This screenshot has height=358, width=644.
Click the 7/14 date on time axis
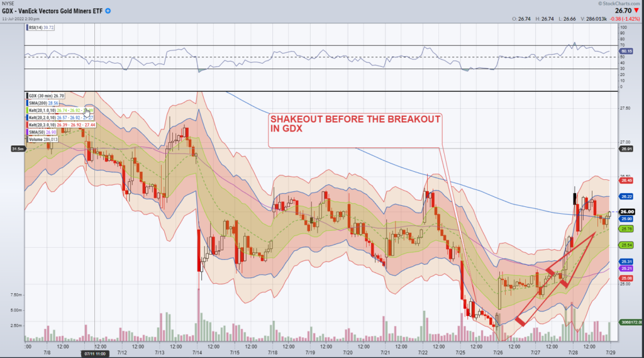pyautogui.click(x=197, y=353)
